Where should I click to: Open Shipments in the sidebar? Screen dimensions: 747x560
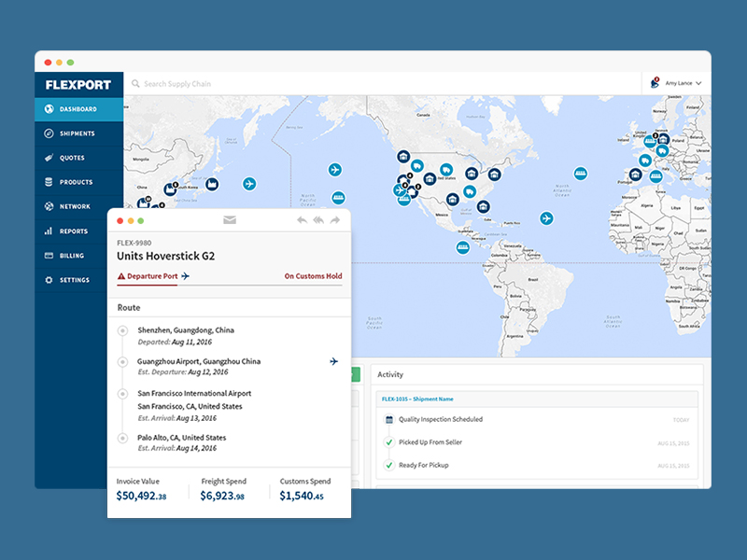tap(78, 133)
